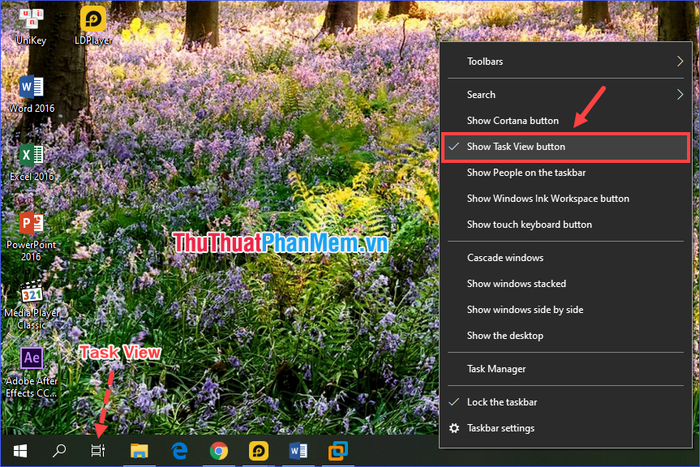
Task: Enable Show touch keyboard button
Action: (566, 225)
